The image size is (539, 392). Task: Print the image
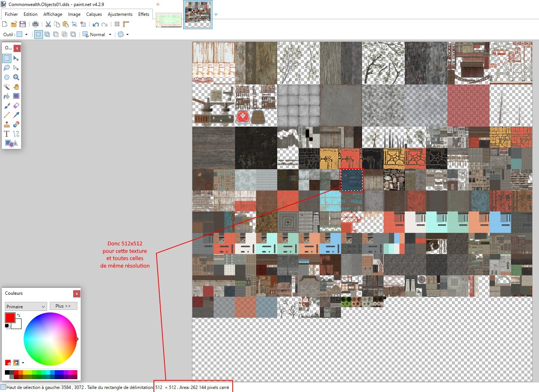tap(35, 24)
